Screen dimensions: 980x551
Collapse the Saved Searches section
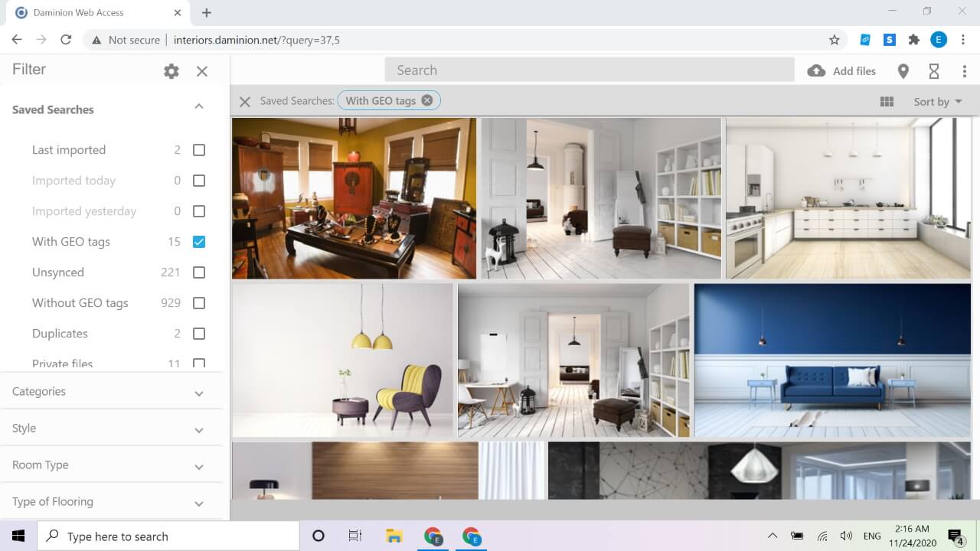tap(198, 106)
